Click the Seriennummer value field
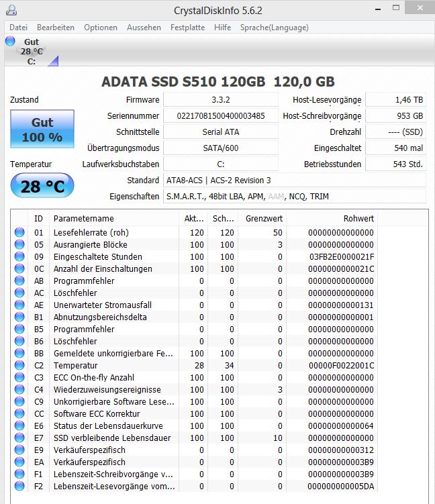This screenshot has height=504, width=435. 221,115
